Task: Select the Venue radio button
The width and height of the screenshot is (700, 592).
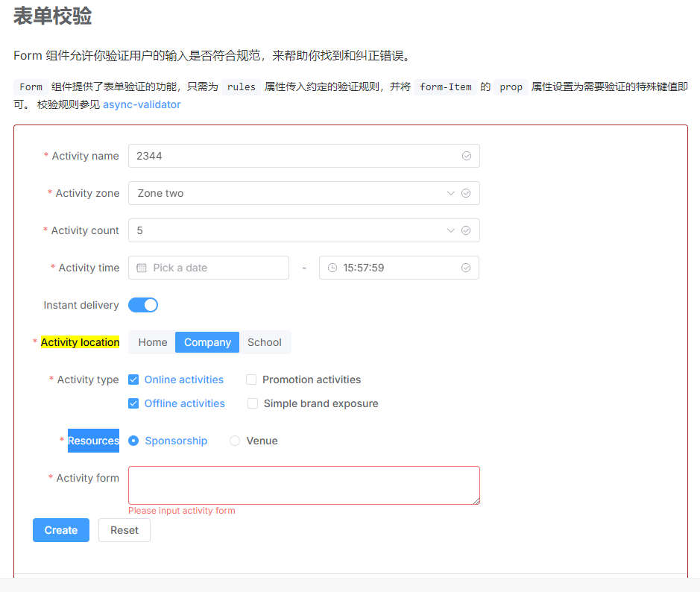Action: coord(235,441)
